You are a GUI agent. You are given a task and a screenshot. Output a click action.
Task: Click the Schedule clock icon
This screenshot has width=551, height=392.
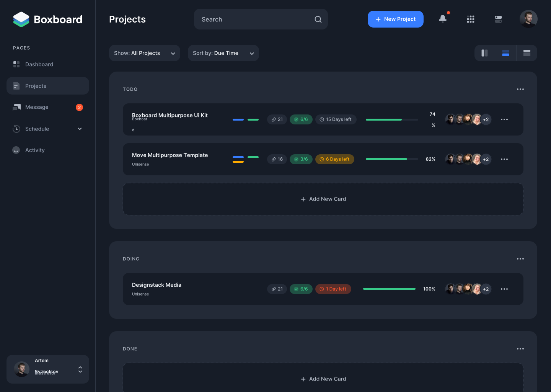16,129
